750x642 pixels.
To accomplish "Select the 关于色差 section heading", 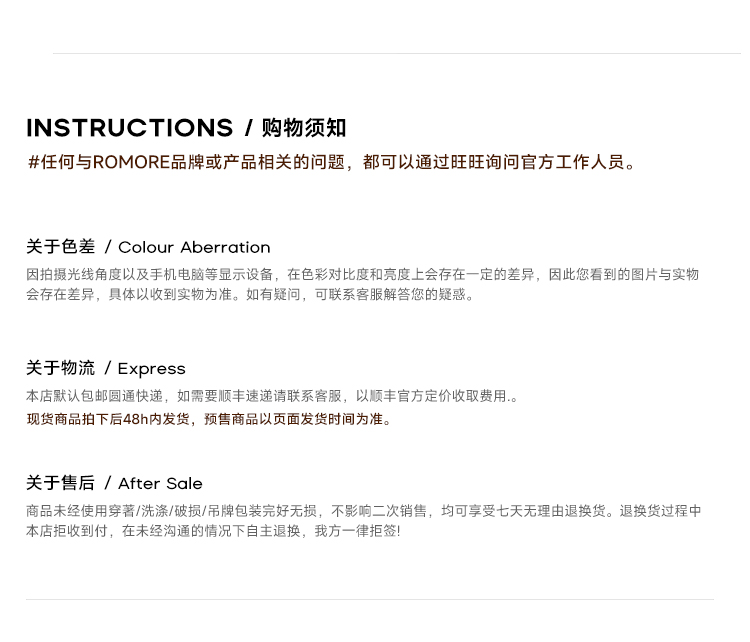I will [x=61, y=247].
